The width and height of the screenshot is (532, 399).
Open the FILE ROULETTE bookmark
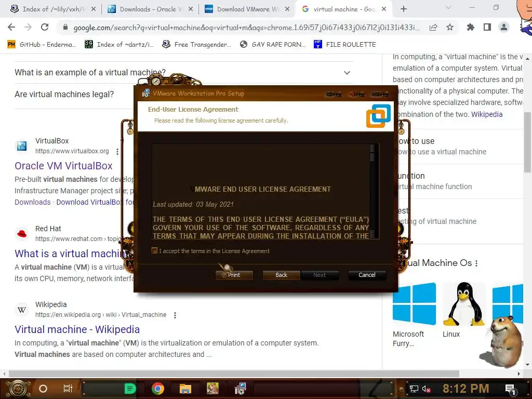pyautogui.click(x=345, y=45)
